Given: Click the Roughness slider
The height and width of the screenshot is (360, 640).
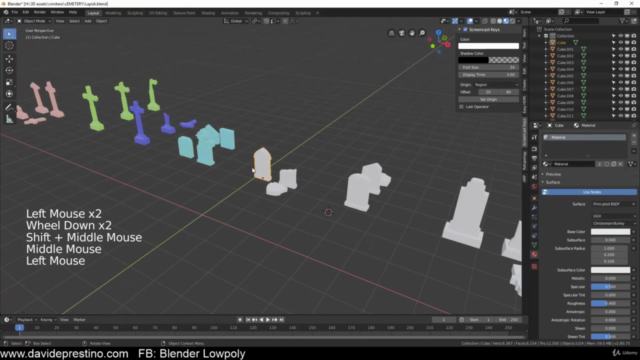Looking at the screenshot, I should tap(611, 303).
